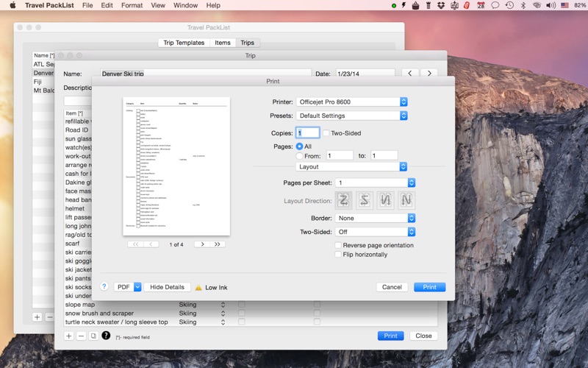Click the Low Ink warning triangle icon
Screen dimensions: 588x368
tap(198, 288)
